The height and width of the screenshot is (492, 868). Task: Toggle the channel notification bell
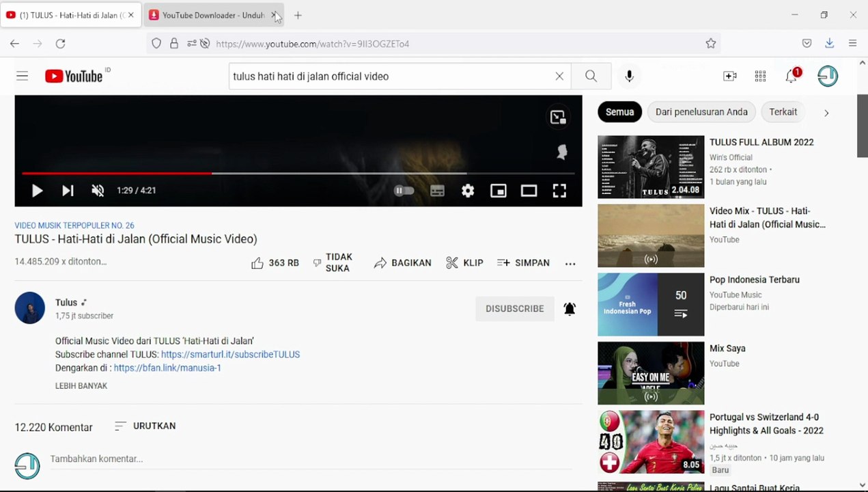point(570,309)
